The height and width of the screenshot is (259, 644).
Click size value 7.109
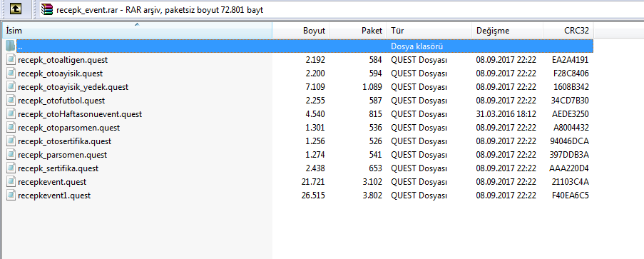[315, 87]
